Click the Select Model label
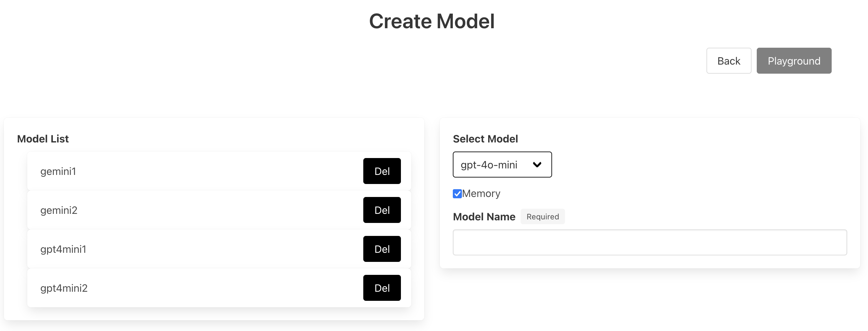This screenshot has height=331, width=868. tap(485, 139)
